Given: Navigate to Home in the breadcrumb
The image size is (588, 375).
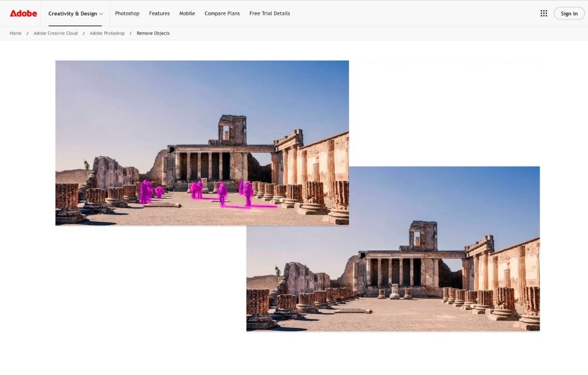Looking at the screenshot, I should (x=15, y=33).
